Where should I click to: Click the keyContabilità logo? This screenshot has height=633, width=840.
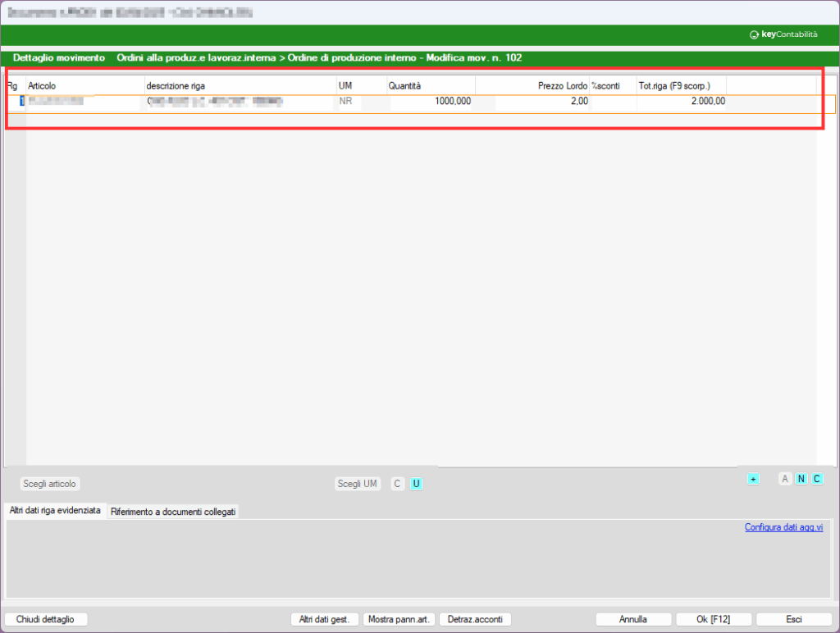[x=783, y=35]
